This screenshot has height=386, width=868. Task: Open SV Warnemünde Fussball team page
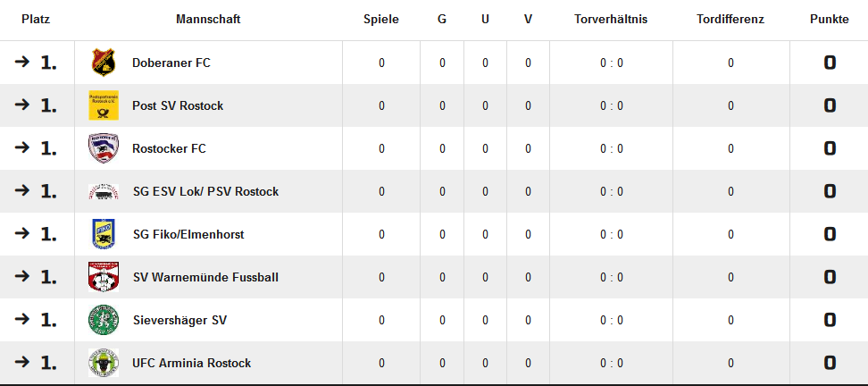point(205,277)
